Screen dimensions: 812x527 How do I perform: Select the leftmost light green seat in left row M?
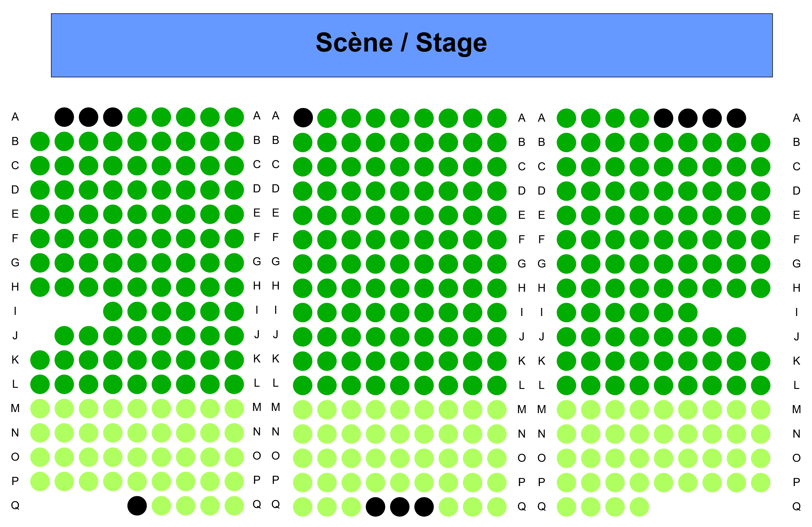(40, 409)
